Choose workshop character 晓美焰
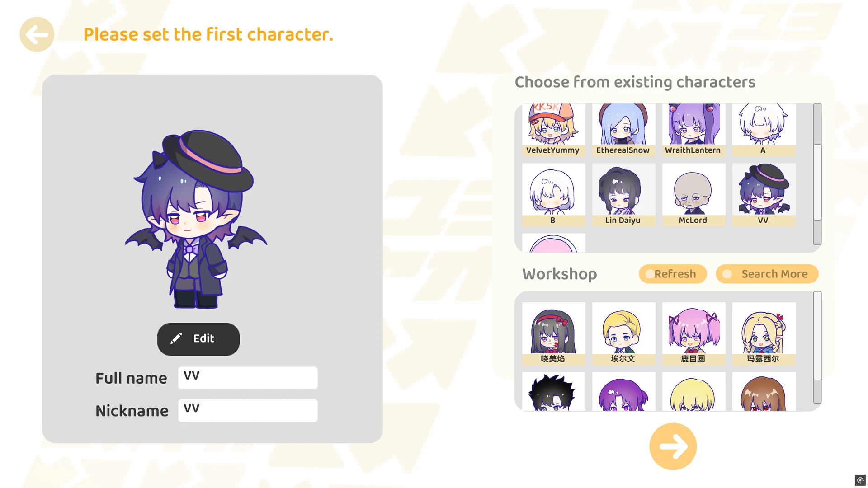 click(553, 333)
